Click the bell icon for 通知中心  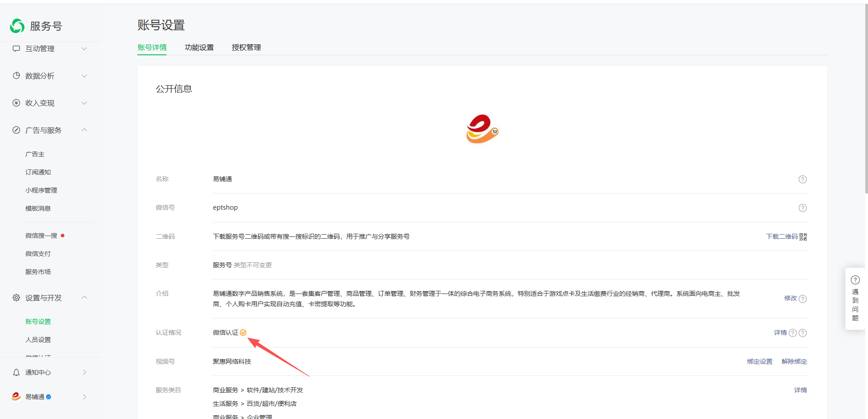[16, 372]
